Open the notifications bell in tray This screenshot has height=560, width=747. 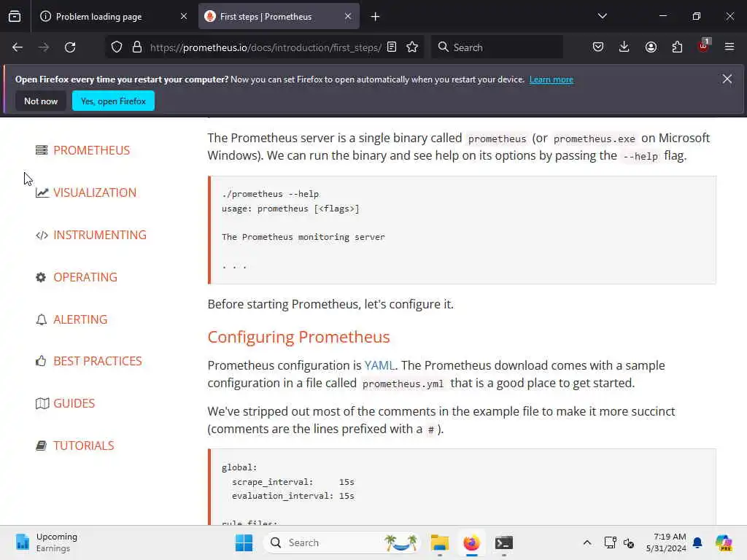(x=697, y=542)
